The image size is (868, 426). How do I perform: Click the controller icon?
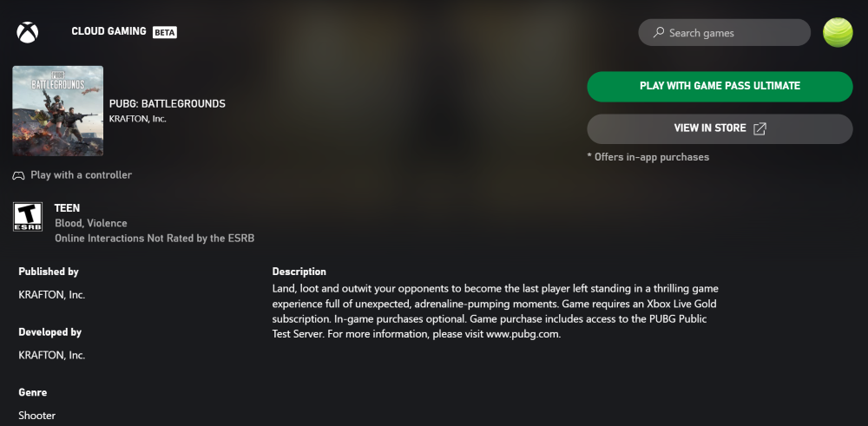click(x=19, y=175)
